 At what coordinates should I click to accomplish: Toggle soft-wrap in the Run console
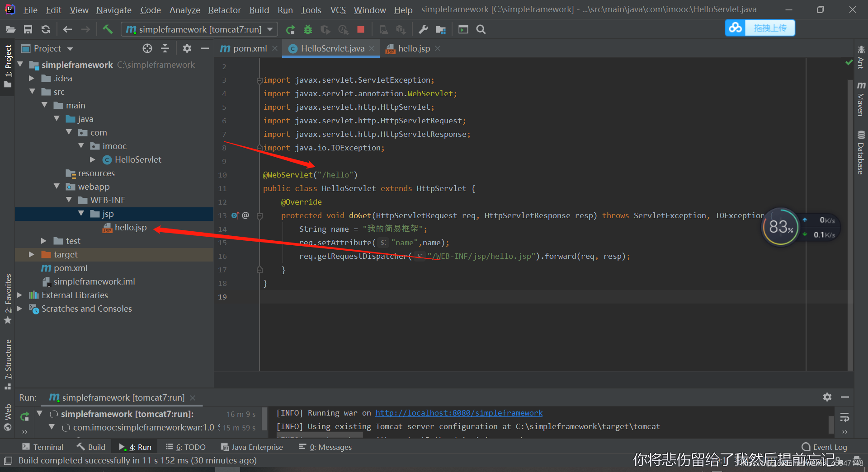pyautogui.click(x=844, y=417)
